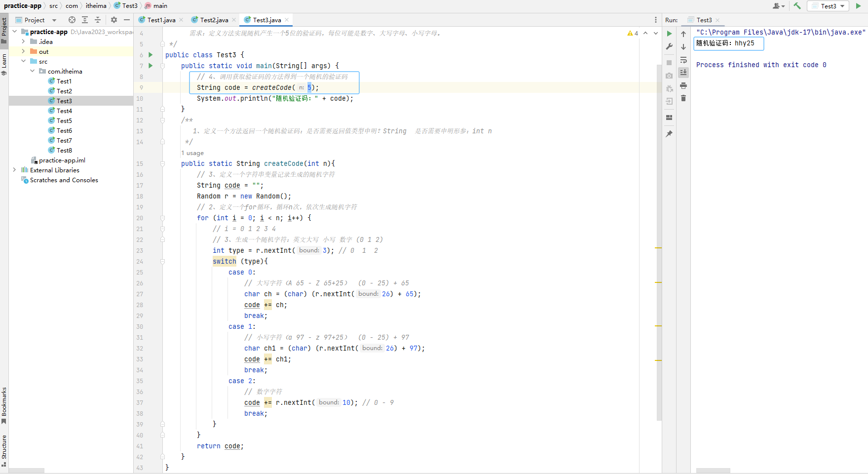868x474 pixels.
Task: Fold the for loop at line 20
Action: [x=162, y=218]
